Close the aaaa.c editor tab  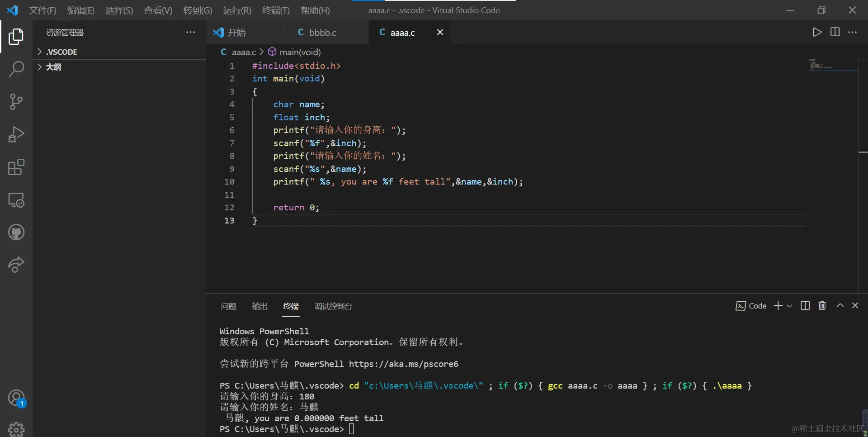pos(440,32)
